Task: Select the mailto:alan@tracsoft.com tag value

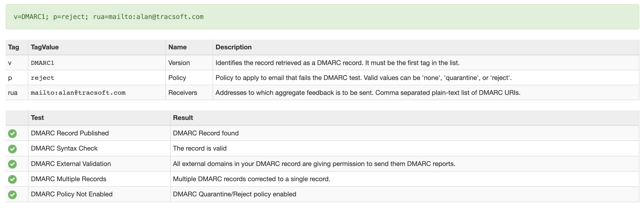Action: (x=78, y=93)
